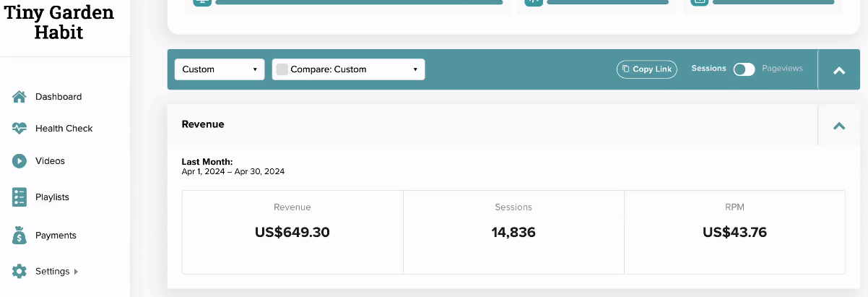The width and height of the screenshot is (868, 297).
Task: Collapse the Revenue panel chevron
Action: point(839,125)
